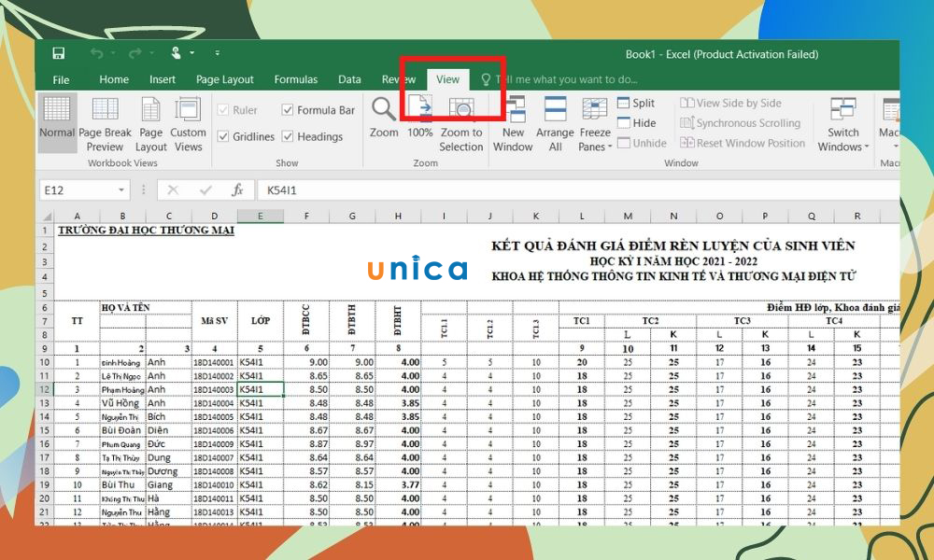Switch to the Data tab

[x=349, y=79]
